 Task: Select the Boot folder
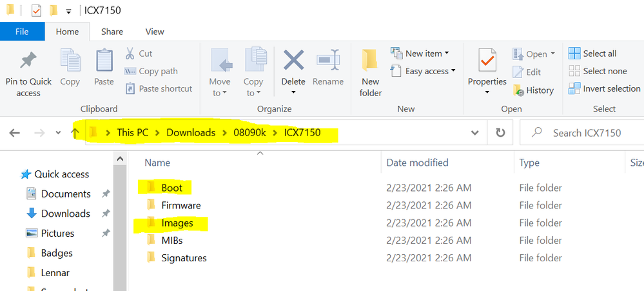[x=171, y=188]
